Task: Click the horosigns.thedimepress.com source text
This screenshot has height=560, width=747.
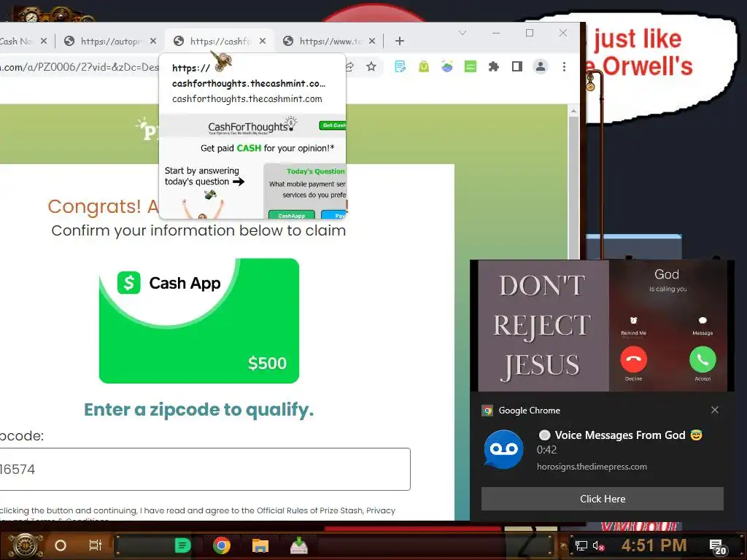Action: click(592, 467)
